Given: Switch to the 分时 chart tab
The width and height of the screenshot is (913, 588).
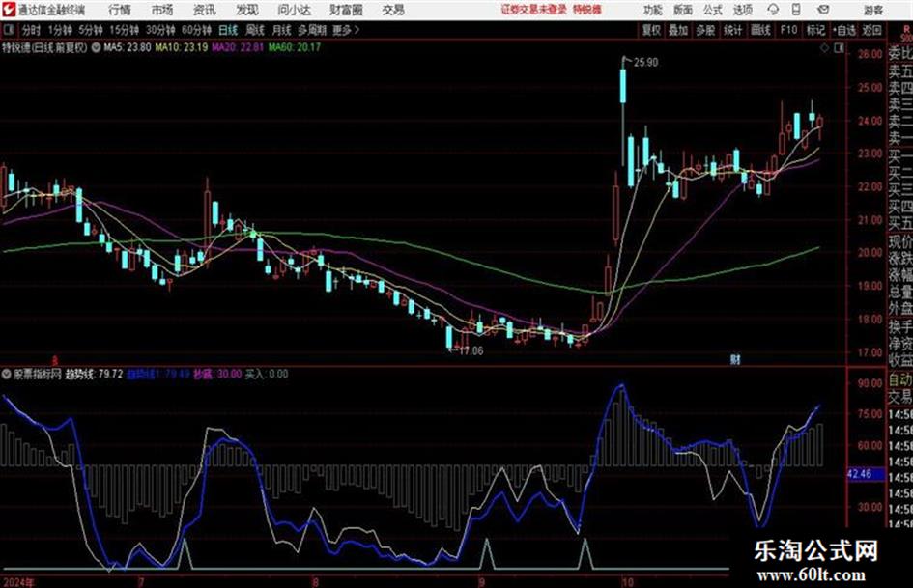Looking at the screenshot, I should pos(32,30).
